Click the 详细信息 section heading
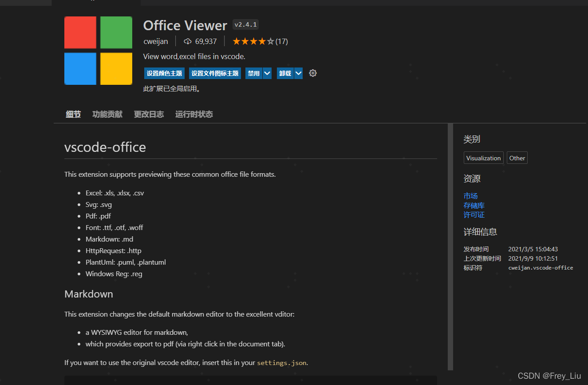The height and width of the screenshot is (385, 588). (x=480, y=232)
